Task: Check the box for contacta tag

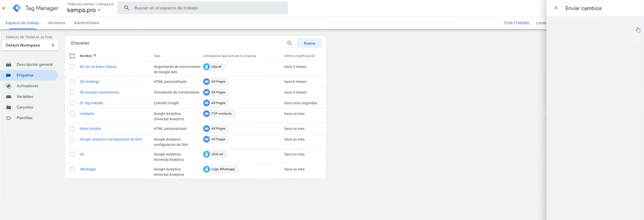Action: pos(72,114)
